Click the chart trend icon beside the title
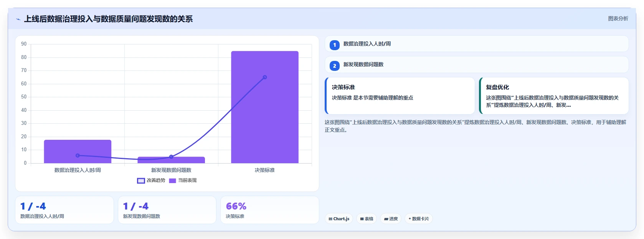The height and width of the screenshot is (239, 644). pyautogui.click(x=18, y=19)
